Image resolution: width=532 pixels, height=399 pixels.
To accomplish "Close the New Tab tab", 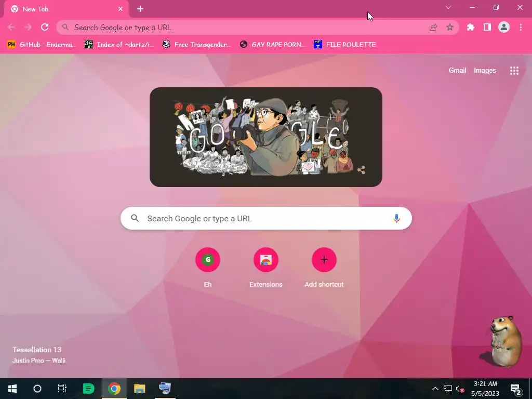I will pos(121,9).
